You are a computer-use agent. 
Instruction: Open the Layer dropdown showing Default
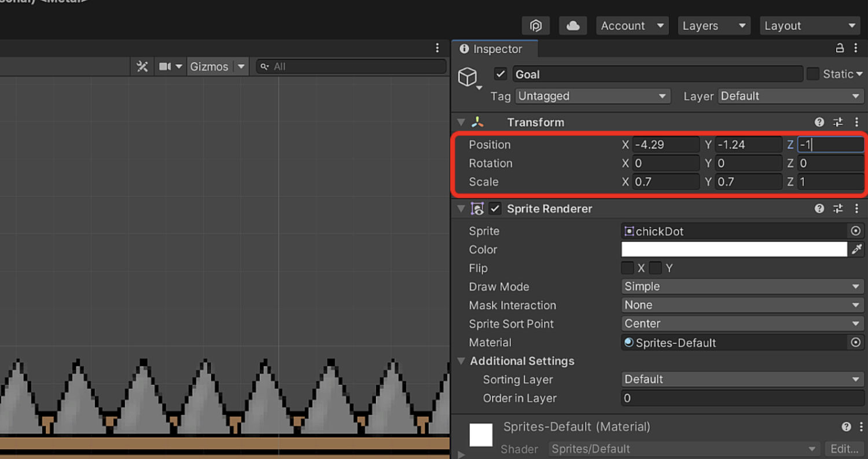tap(791, 96)
